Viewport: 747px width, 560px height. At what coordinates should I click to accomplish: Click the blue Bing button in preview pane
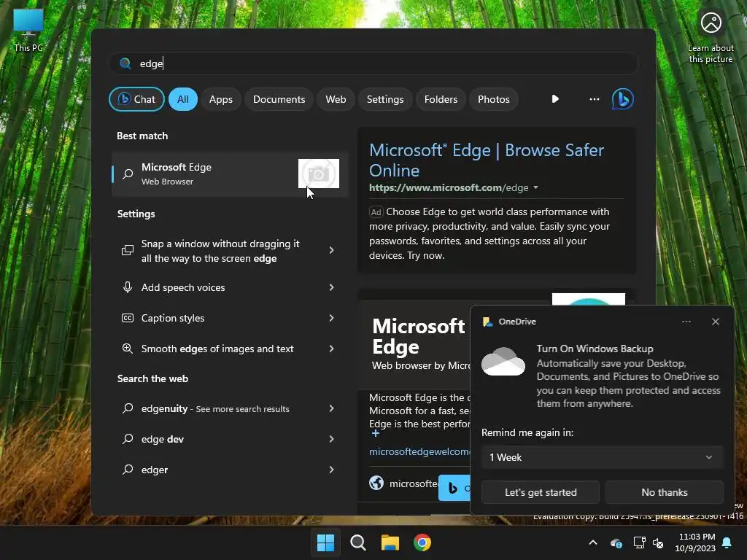pyautogui.click(x=454, y=488)
